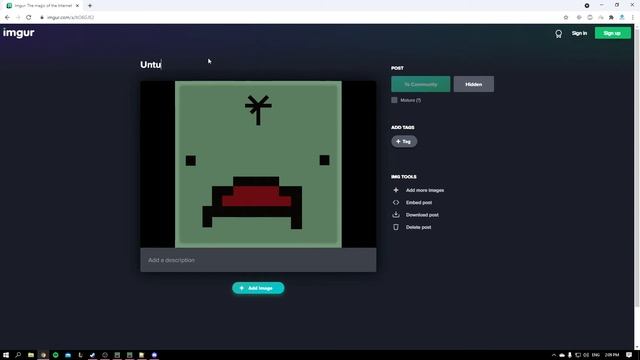Click the Add a description field

[x=258, y=260]
